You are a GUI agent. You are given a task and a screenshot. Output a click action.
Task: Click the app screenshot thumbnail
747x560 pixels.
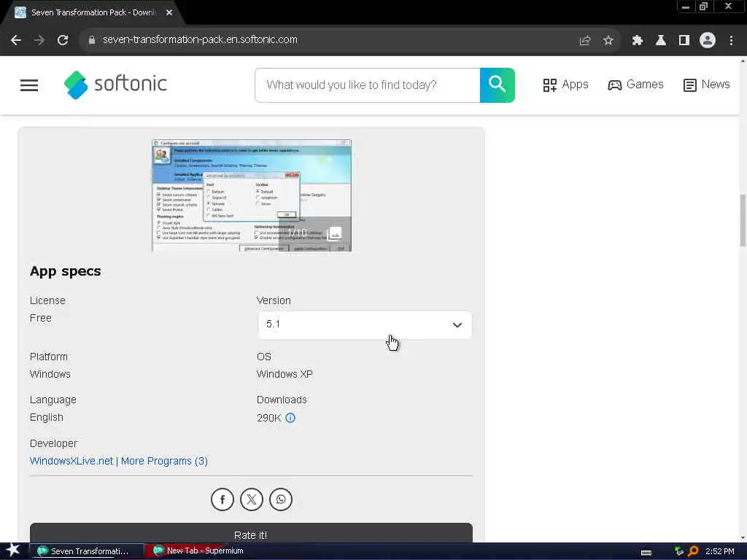[x=251, y=195]
